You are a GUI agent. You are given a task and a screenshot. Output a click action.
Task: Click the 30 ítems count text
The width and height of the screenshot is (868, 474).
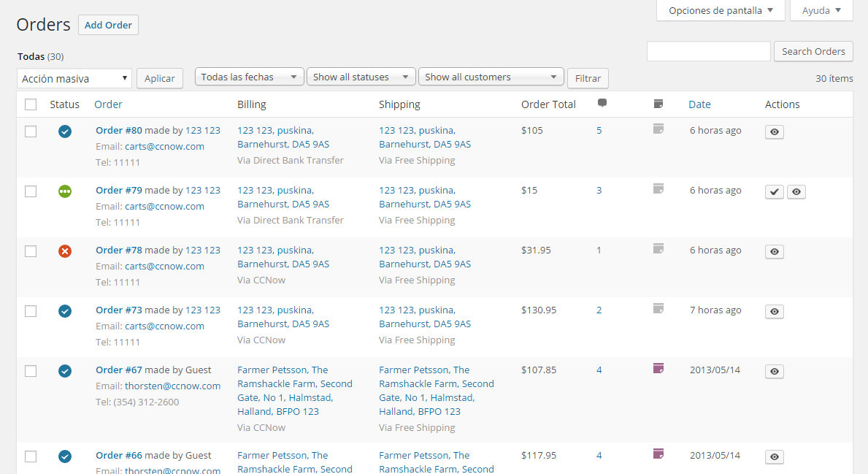[x=834, y=79]
